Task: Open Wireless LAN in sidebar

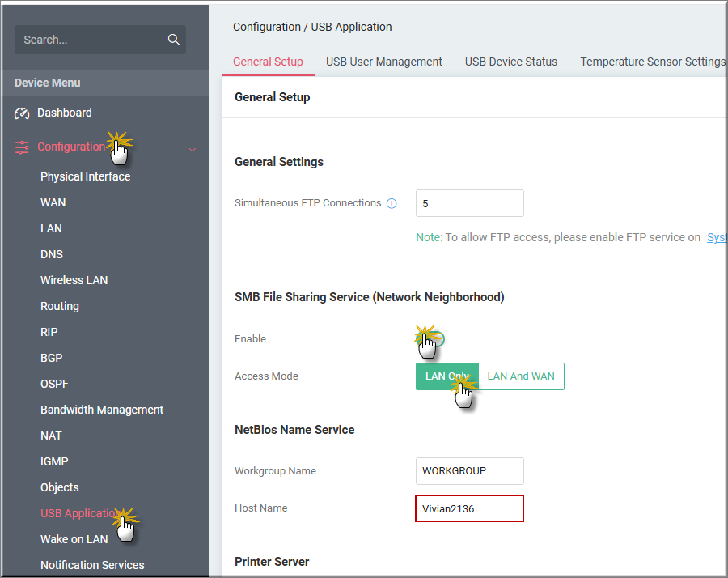Action: click(x=74, y=280)
